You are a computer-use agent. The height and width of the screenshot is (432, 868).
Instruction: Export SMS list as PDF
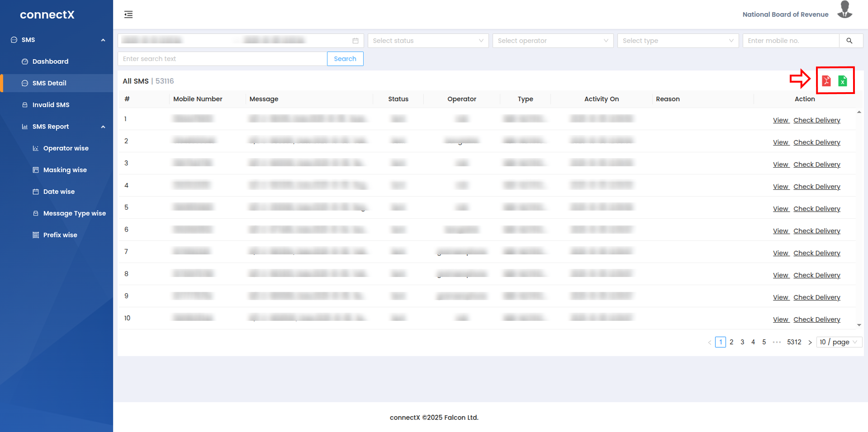pyautogui.click(x=826, y=81)
